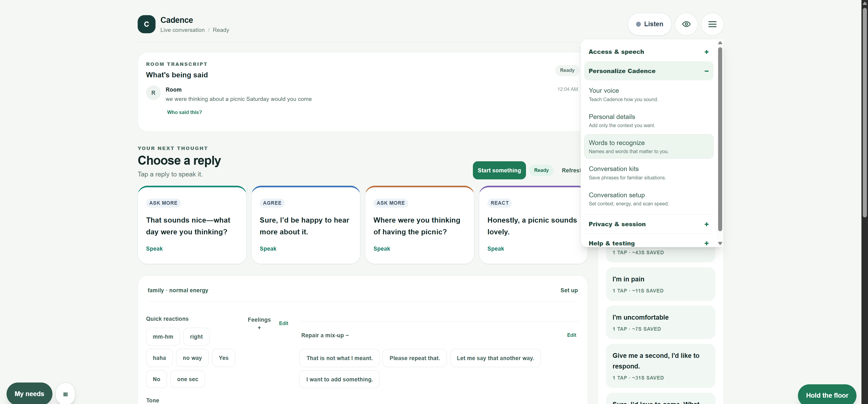868x404 pixels.
Task: Tap the one sec quick reaction
Action: [x=187, y=379]
